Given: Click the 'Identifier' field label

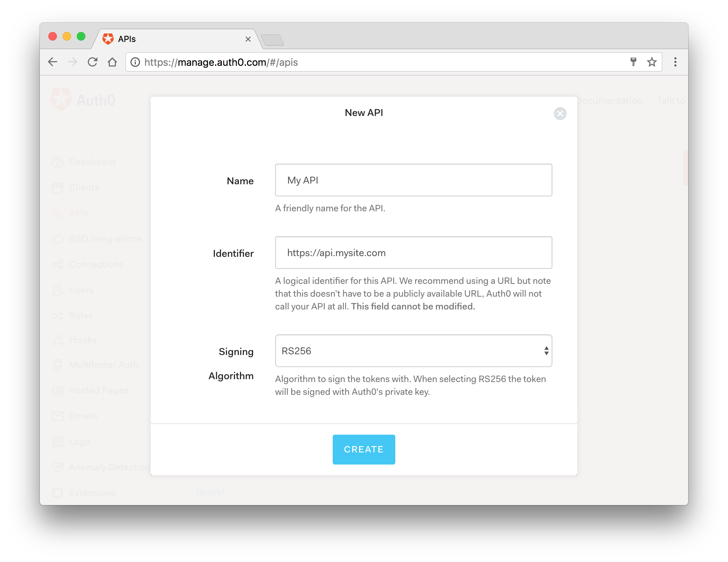Looking at the screenshot, I should (x=233, y=254).
